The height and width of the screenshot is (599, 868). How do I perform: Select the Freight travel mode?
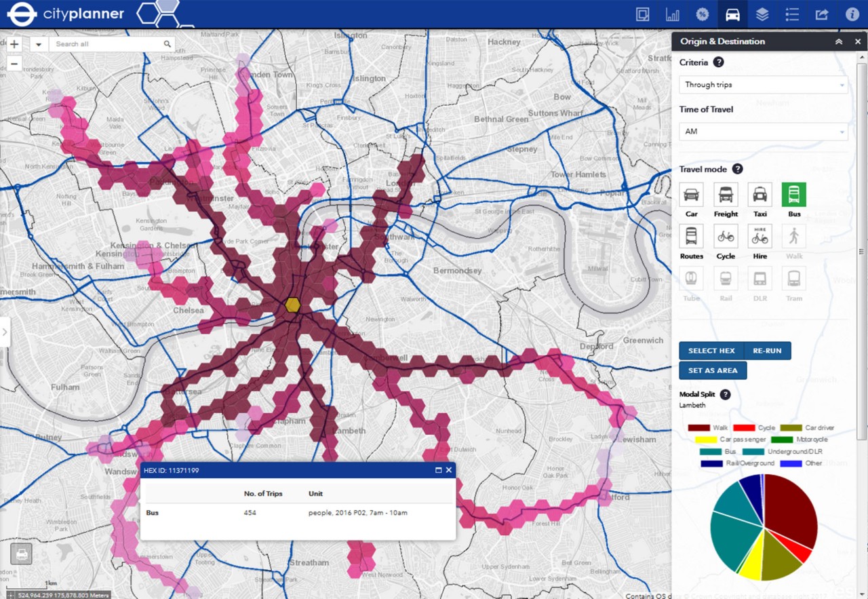tap(726, 195)
